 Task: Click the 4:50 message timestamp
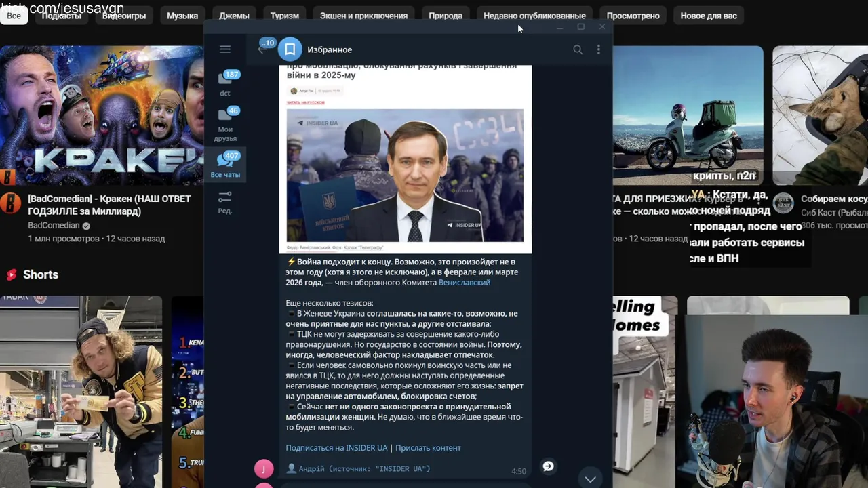coord(519,471)
